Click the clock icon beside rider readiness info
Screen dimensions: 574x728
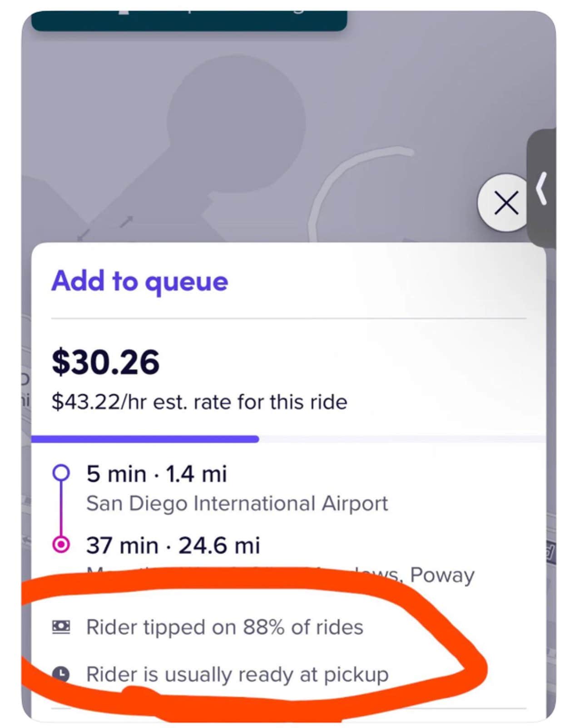[61, 674]
